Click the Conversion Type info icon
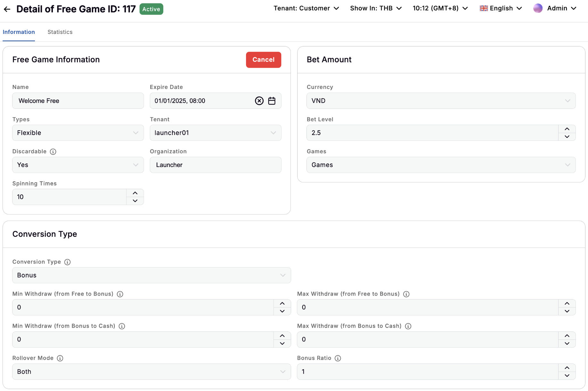The width and height of the screenshot is (588, 391). [x=67, y=262]
